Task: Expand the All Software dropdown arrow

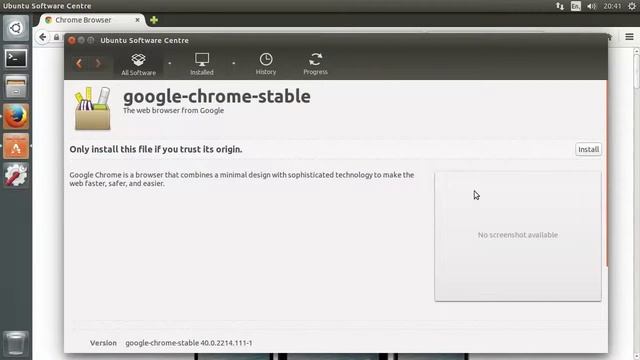Action: 170,63
